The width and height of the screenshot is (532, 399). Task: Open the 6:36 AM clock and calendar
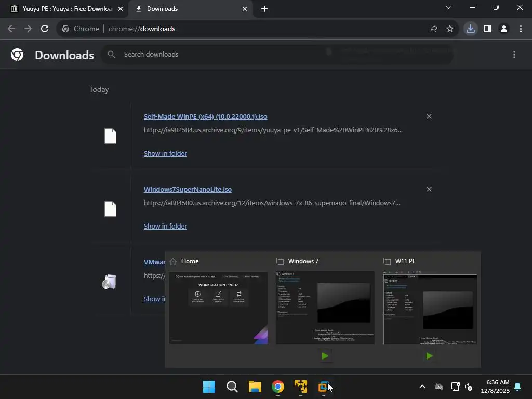click(x=495, y=387)
